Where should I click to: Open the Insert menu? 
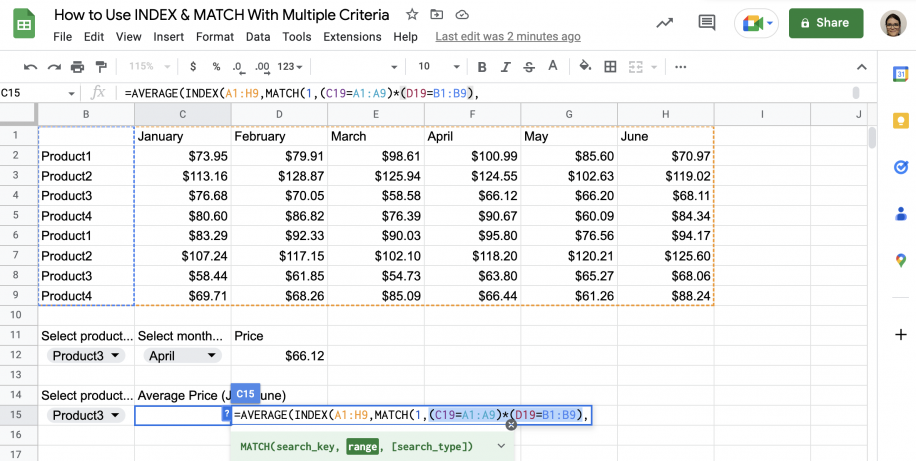tap(169, 37)
